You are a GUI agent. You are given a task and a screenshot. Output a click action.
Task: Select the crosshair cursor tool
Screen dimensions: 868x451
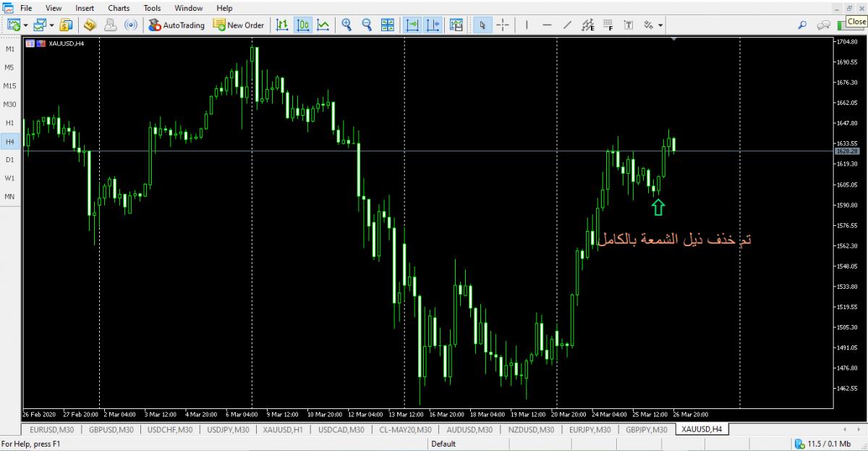[x=503, y=25]
